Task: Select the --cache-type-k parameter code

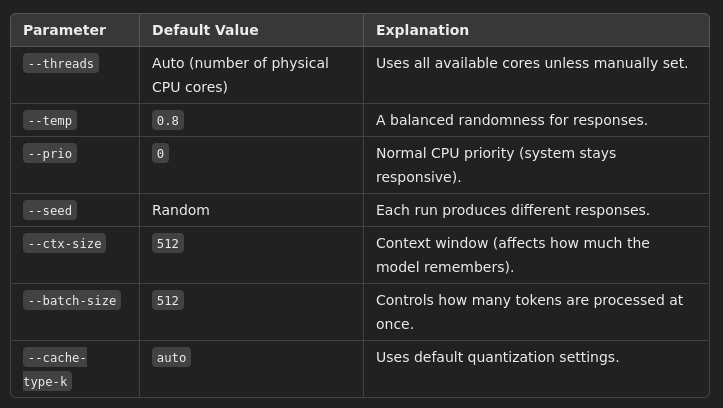Action: [x=56, y=368]
